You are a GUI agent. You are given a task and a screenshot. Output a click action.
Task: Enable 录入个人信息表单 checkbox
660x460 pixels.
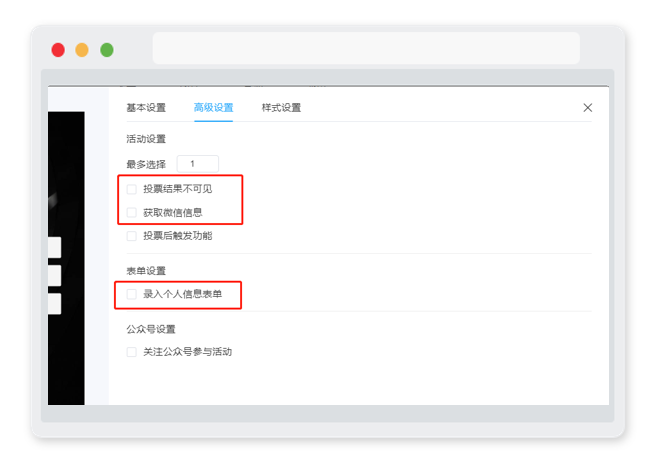click(x=132, y=294)
